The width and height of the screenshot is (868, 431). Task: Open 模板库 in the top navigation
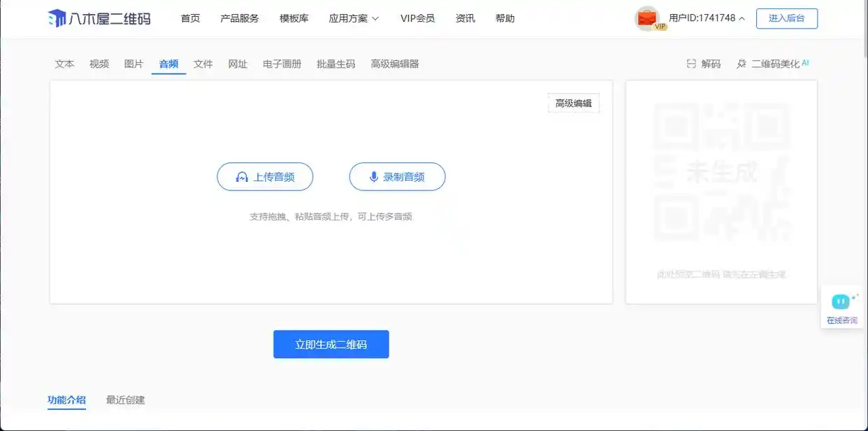pyautogui.click(x=294, y=18)
